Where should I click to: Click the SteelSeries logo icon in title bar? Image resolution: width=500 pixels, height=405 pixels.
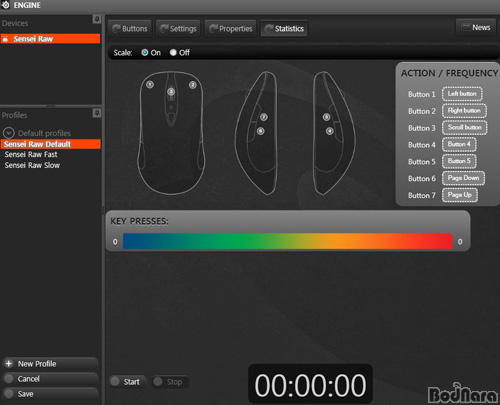click(5, 5)
